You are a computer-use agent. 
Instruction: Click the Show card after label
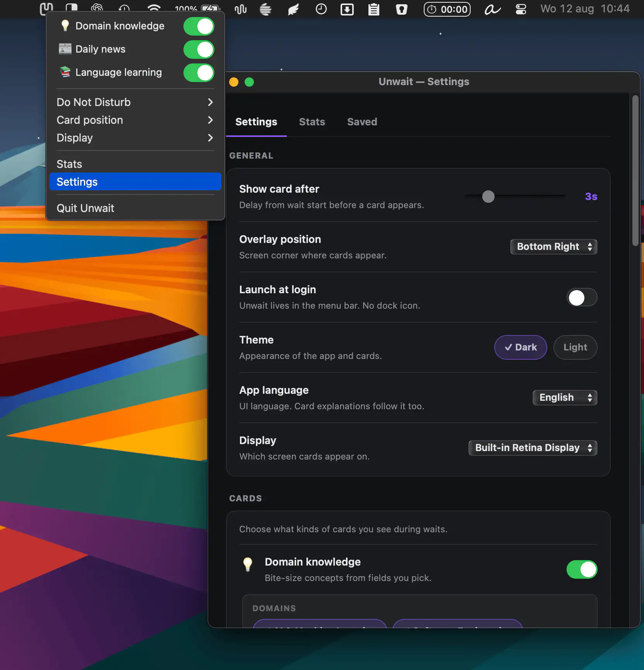(279, 189)
